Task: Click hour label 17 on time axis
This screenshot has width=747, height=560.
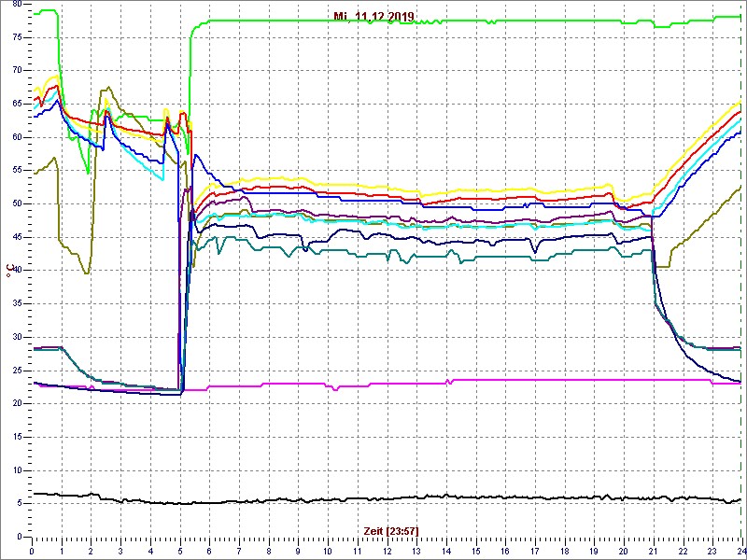Action: point(534,550)
